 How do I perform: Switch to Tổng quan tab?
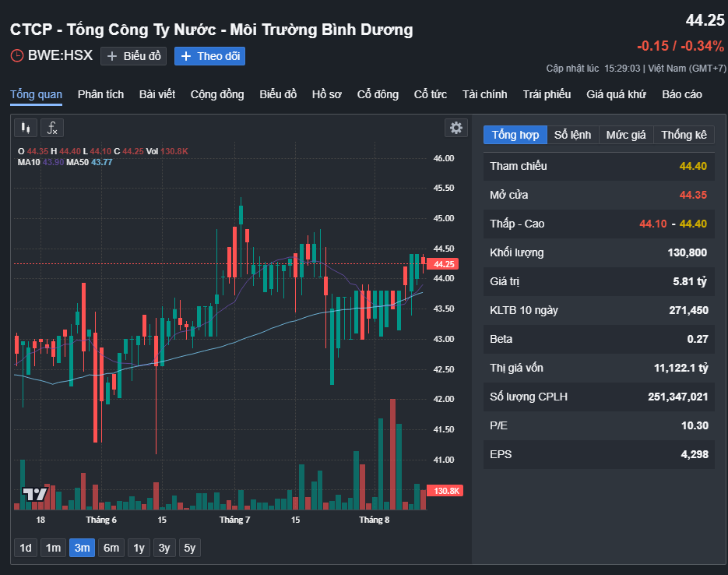(37, 95)
